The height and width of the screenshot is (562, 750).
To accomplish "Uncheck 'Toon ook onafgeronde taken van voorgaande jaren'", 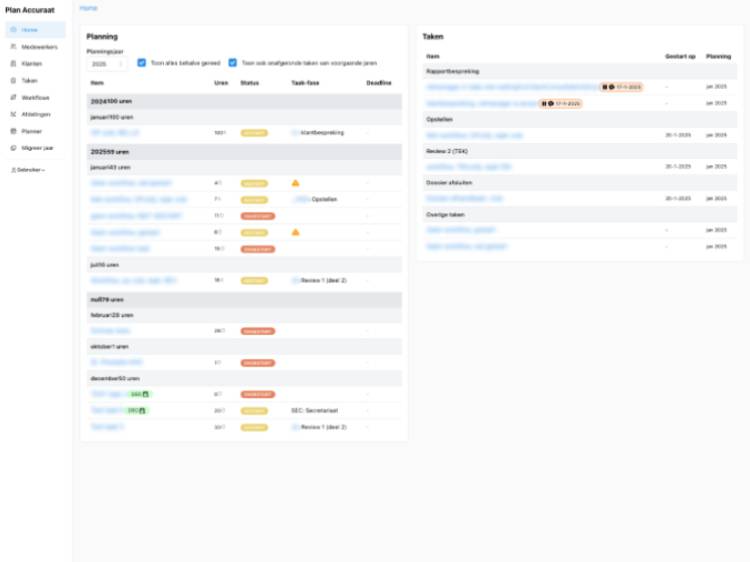I will [233, 62].
